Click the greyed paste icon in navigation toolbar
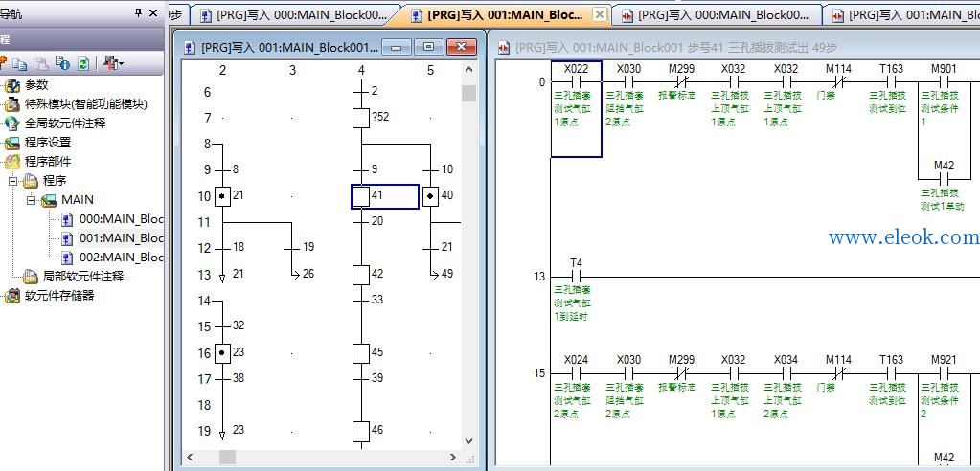Image resolution: width=980 pixels, height=471 pixels. pyautogui.click(x=41, y=64)
